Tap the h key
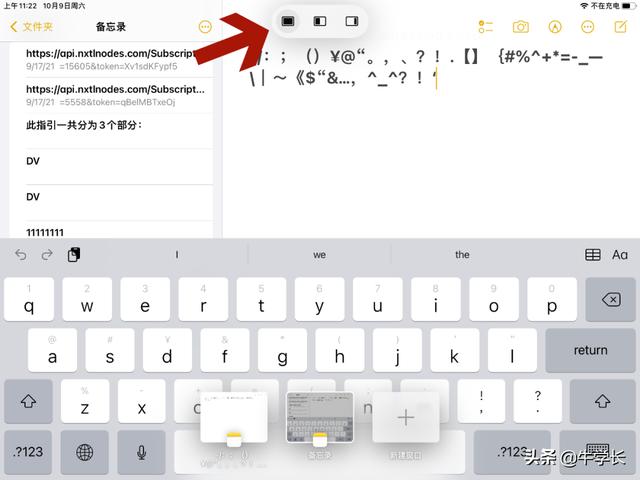 pyautogui.click(x=340, y=351)
